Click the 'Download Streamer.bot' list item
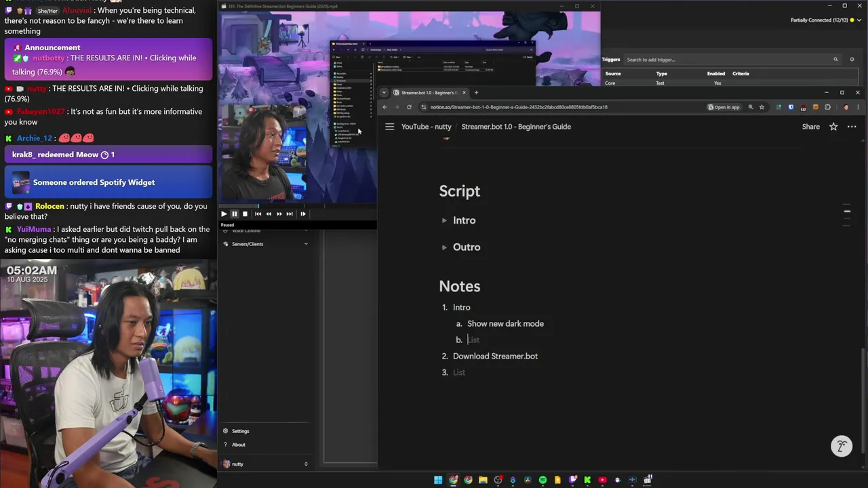The height and width of the screenshot is (488, 868). 495,356
